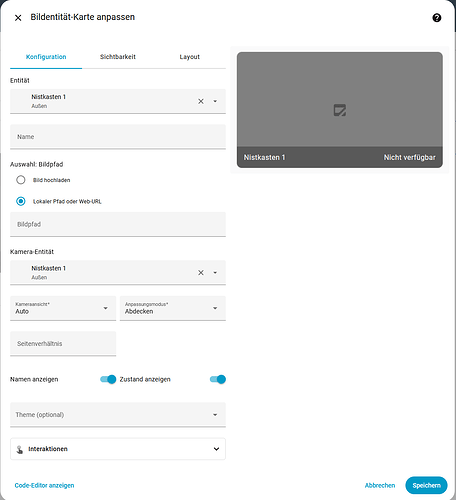Switch to the Sichtbarkeit tab

118,57
